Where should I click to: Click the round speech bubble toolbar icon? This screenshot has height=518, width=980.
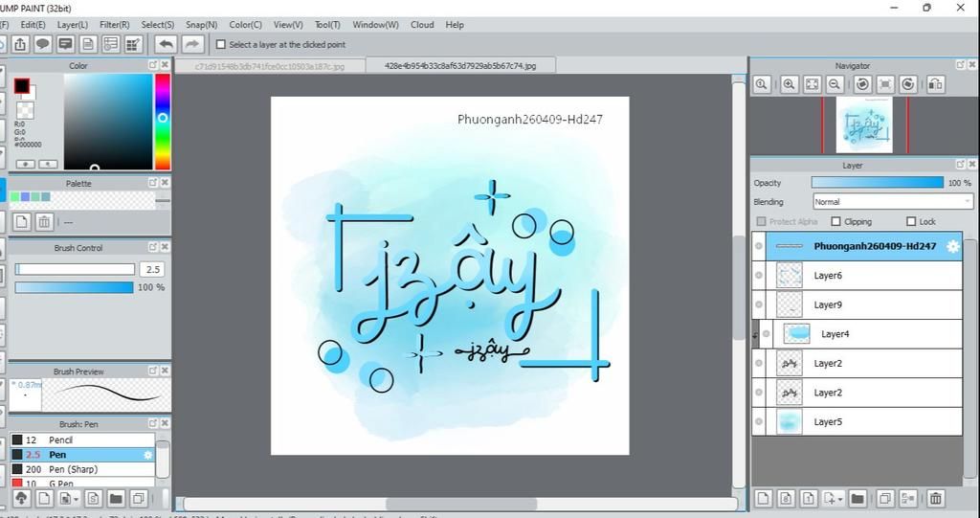pyautogui.click(x=42, y=44)
